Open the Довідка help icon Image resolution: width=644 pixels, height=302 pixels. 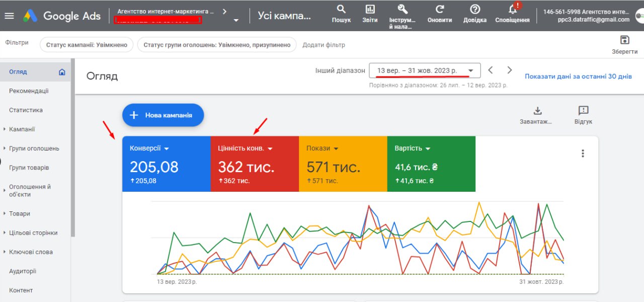475,9
